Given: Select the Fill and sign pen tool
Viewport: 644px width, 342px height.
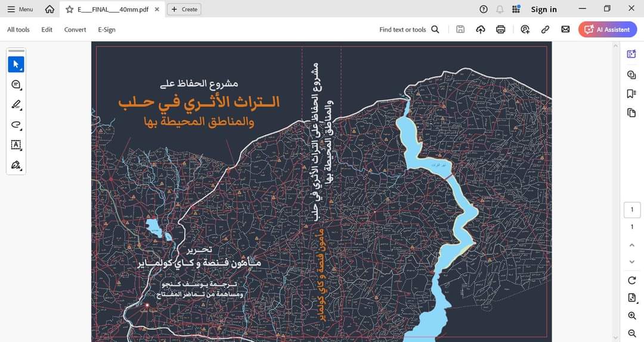Looking at the screenshot, I should [16, 165].
